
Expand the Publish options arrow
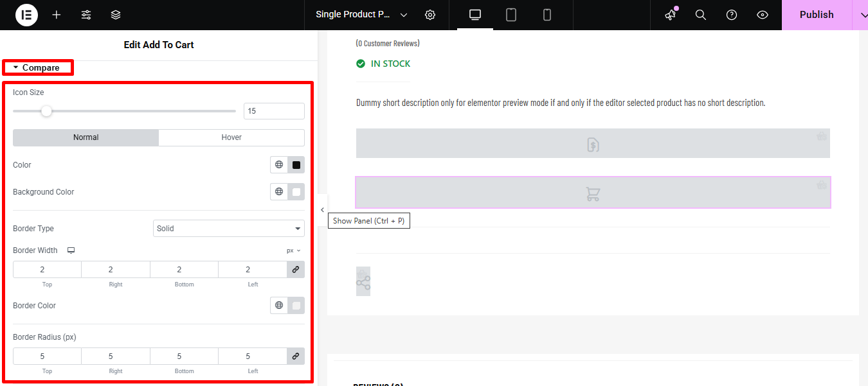860,15
